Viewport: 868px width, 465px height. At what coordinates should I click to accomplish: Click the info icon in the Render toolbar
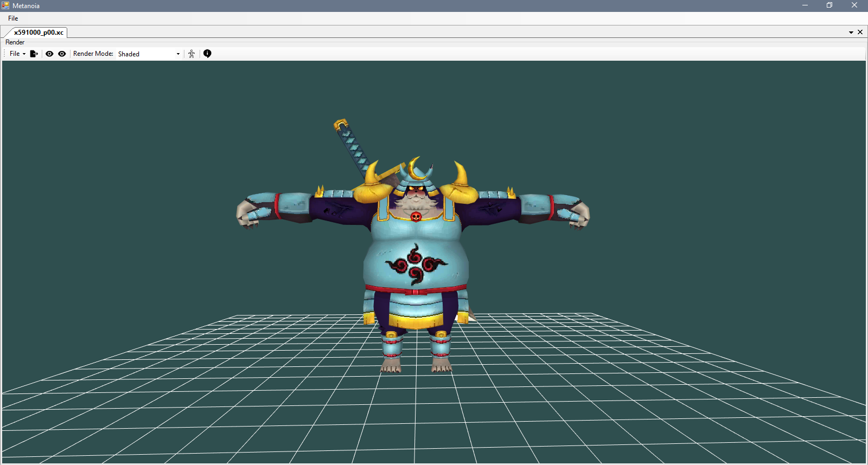(x=207, y=54)
